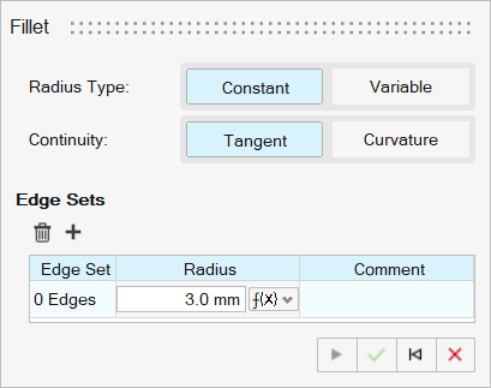Switch radius type to Variable
491x388 pixels.
401,87
